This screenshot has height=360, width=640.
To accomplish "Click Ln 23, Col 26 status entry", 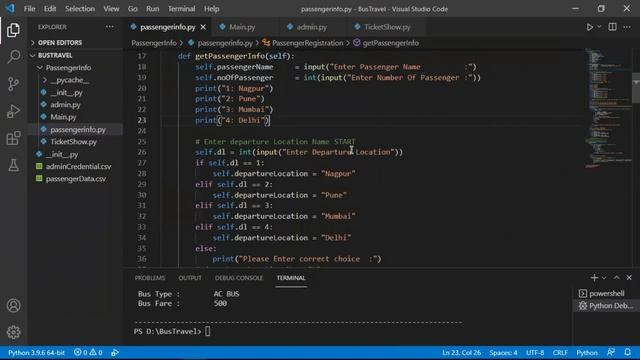I will tap(461, 352).
